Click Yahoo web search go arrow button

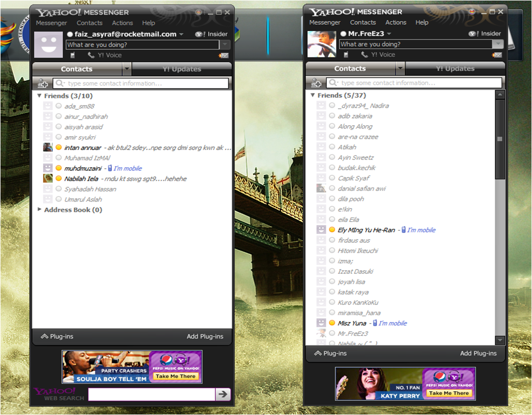tap(223, 394)
